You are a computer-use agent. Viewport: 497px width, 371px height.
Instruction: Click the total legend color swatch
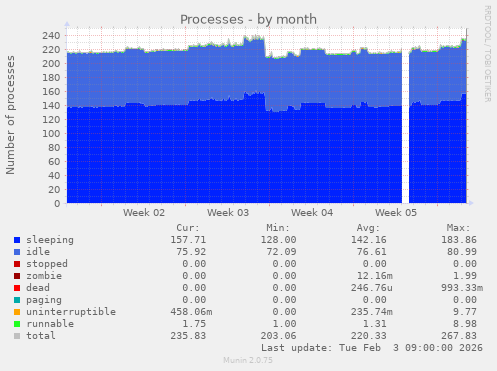click(17, 336)
